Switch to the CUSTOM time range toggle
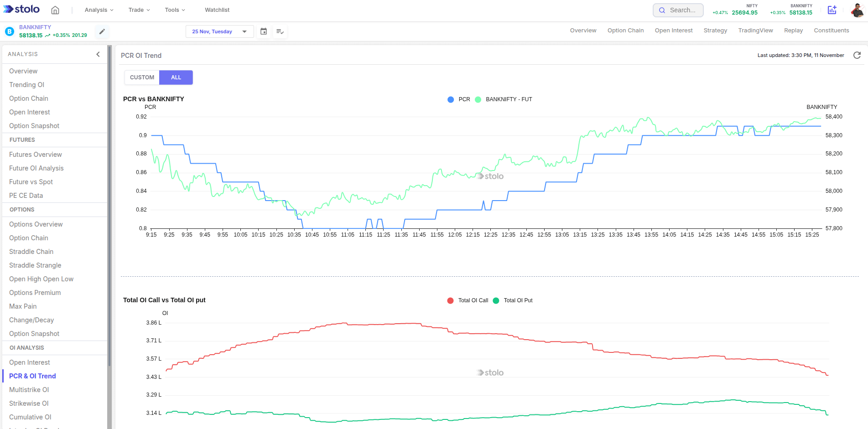The width and height of the screenshot is (868, 429). 142,77
